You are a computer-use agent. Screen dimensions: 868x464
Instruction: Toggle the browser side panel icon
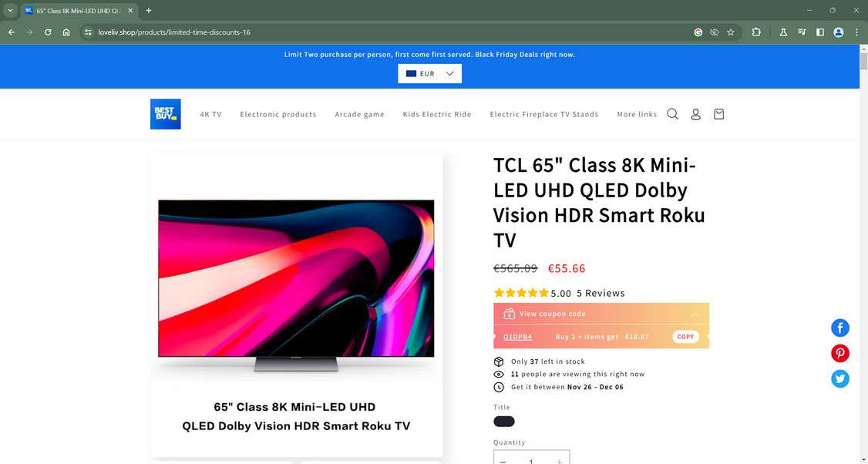(x=820, y=32)
